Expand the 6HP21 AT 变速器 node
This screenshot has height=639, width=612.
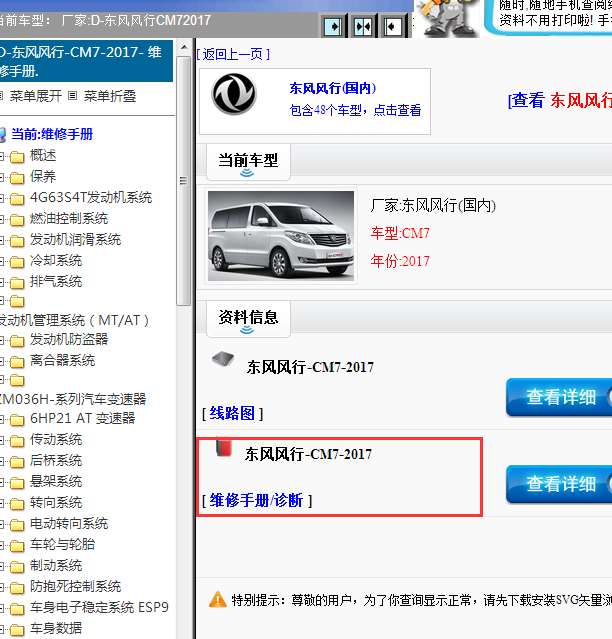[x=2, y=419]
